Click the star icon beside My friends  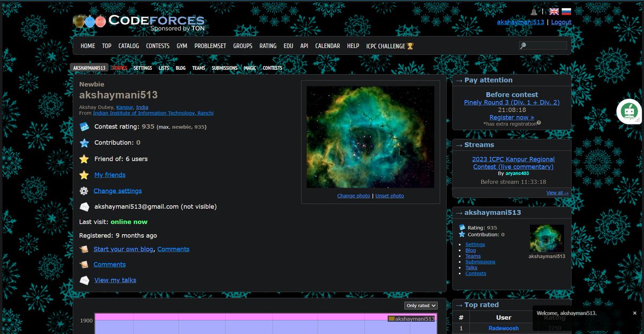(84, 175)
